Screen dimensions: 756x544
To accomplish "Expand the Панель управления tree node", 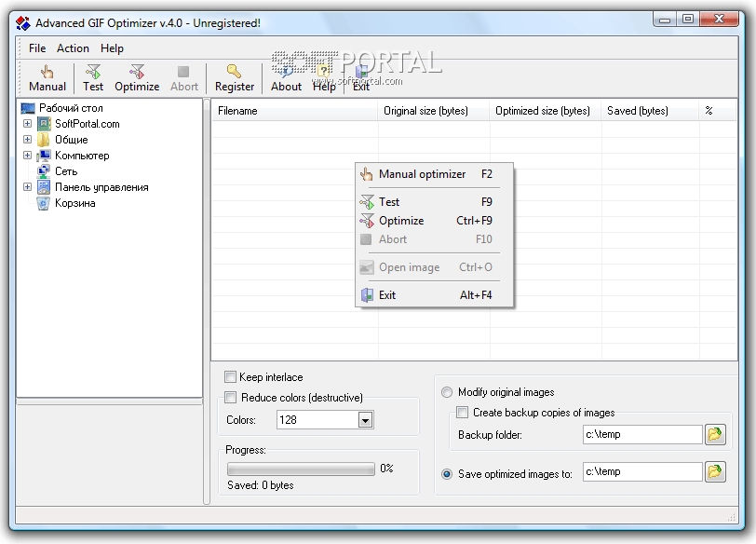I will (28, 187).
